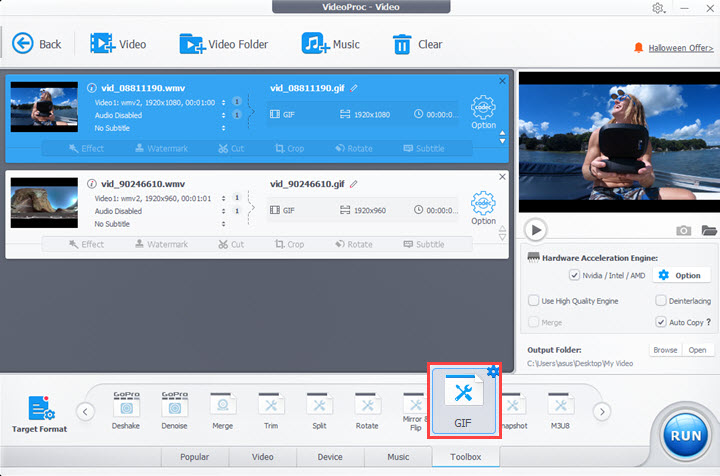Open hardware acceleration Option
Viewport: 720px width, 476px height.
click(681, 275)
